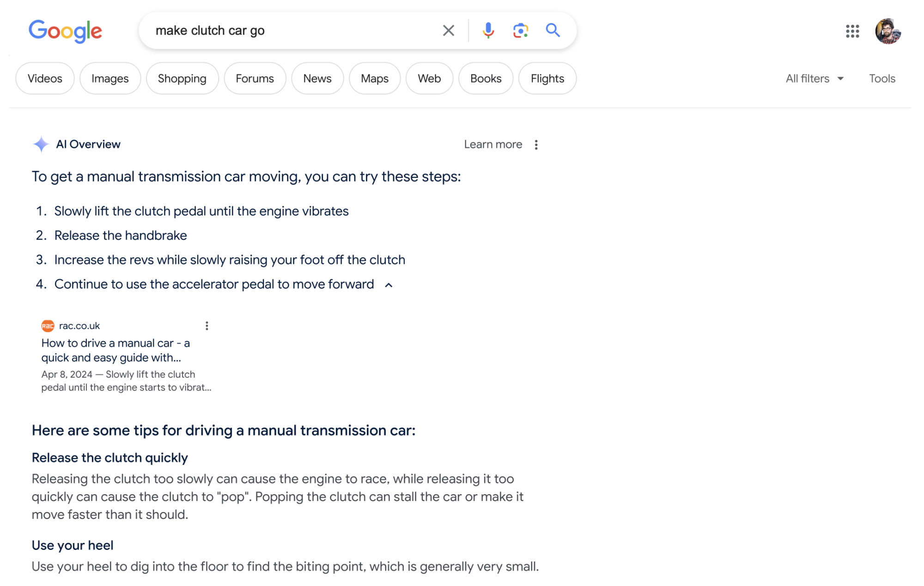Open the source card three-dot menu
Image resolution: width=924 pixels, height=586 pixels.
[207, 325]
